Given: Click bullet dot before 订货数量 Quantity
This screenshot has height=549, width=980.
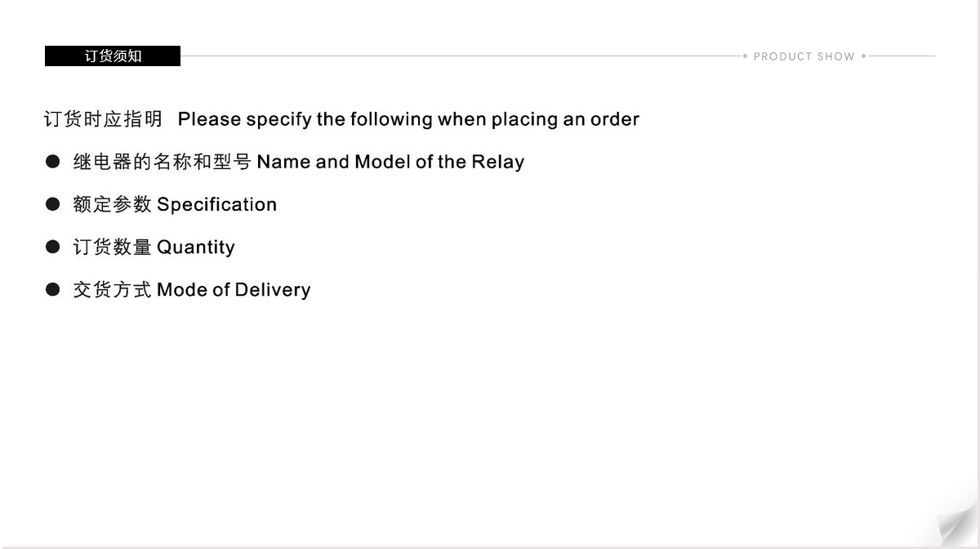Looking at the screenshot, I should pyautogui.click(x=53, y=247).
